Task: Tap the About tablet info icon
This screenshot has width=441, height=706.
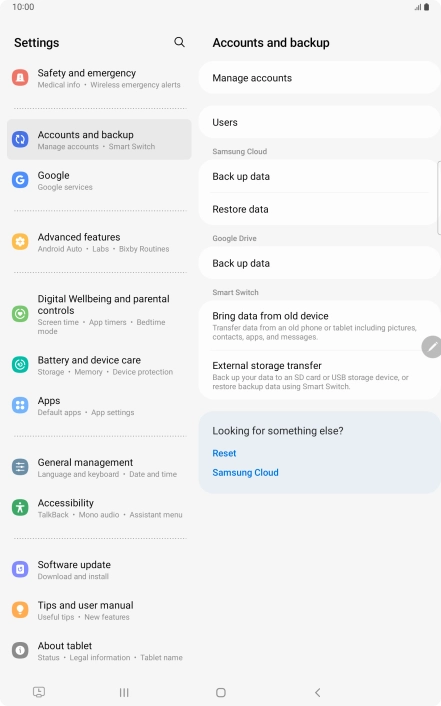Action: pos(20,651)
